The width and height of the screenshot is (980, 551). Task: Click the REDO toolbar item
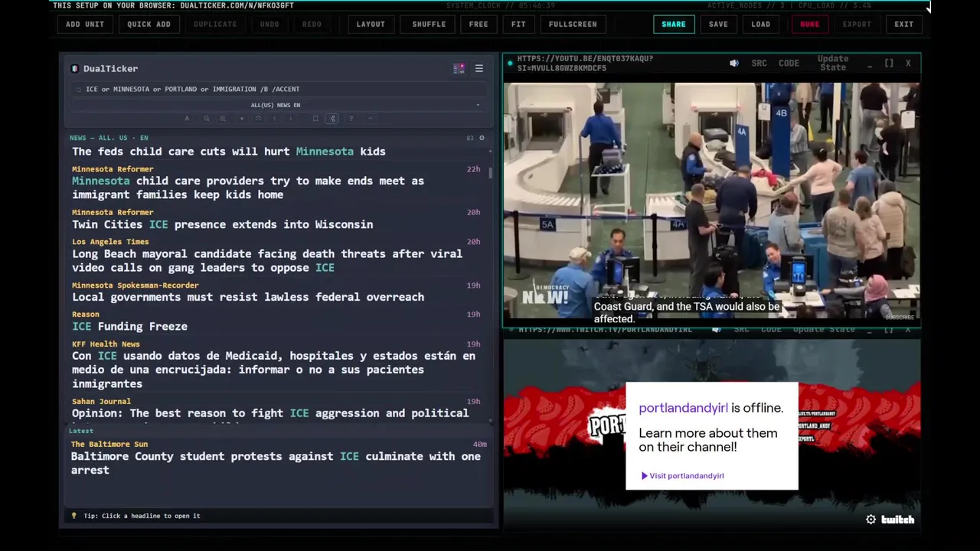click(x=312, y=24)
